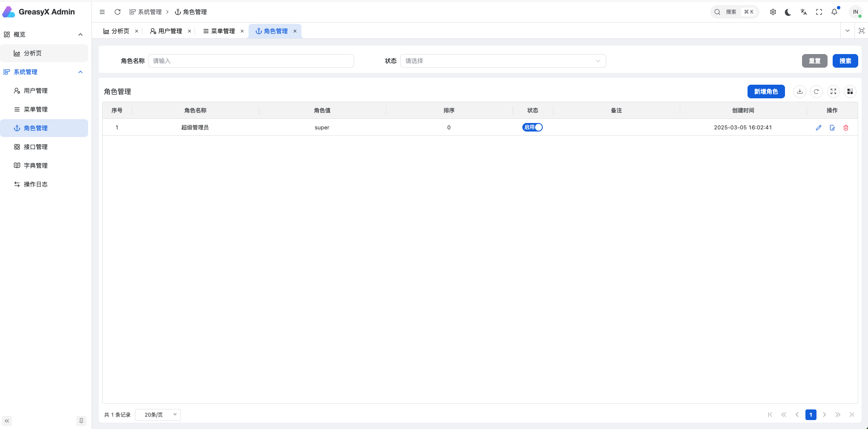
Task: Click the 新增角色 button
Action: [x=766, y=92]
